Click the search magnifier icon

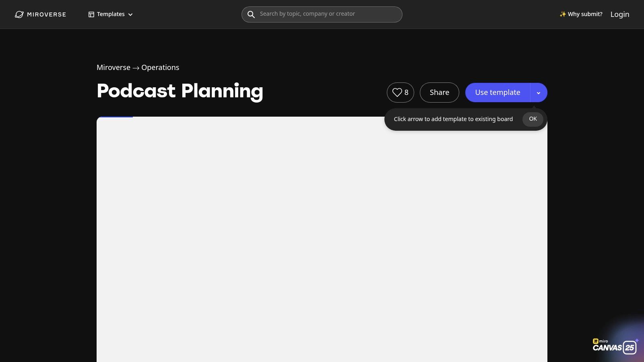(251, 14)
